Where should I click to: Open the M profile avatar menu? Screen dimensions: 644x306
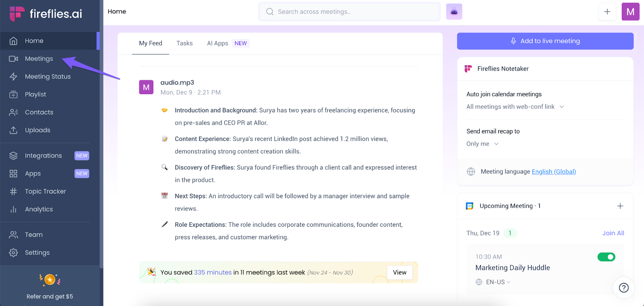631,12
